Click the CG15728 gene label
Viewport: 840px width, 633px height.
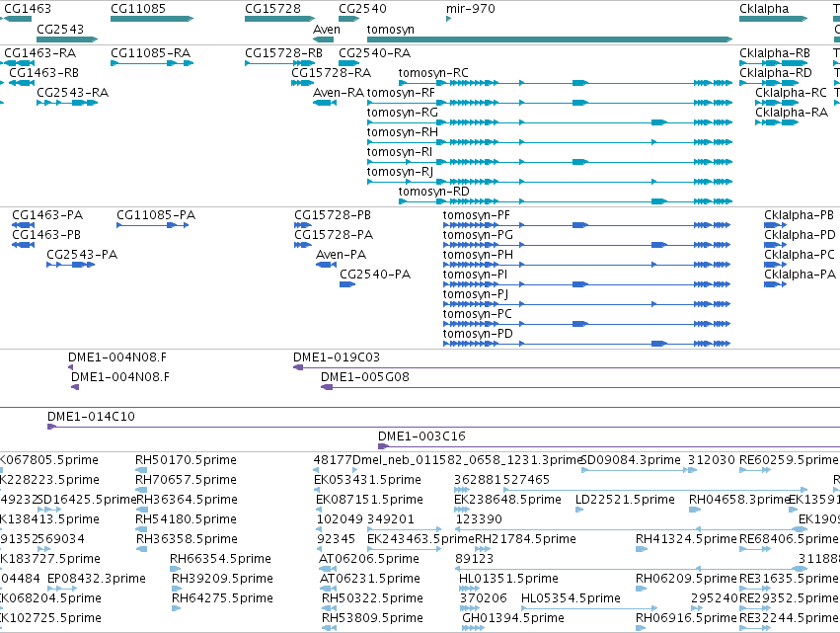(272, 9)
